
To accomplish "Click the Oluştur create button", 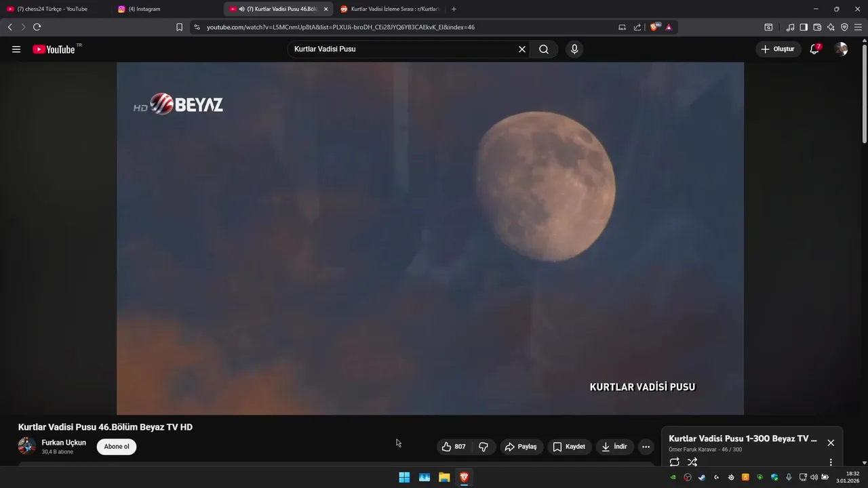I will 778,49.
